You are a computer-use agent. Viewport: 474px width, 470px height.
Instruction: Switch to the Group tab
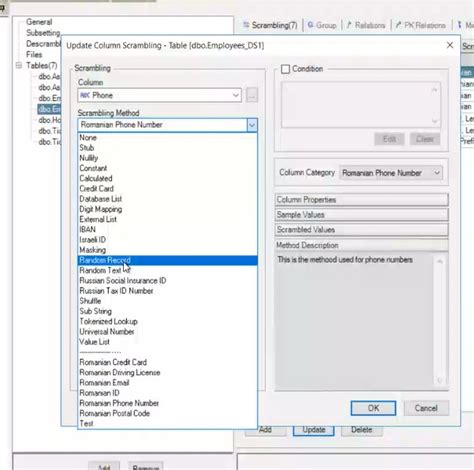(322, 25)
